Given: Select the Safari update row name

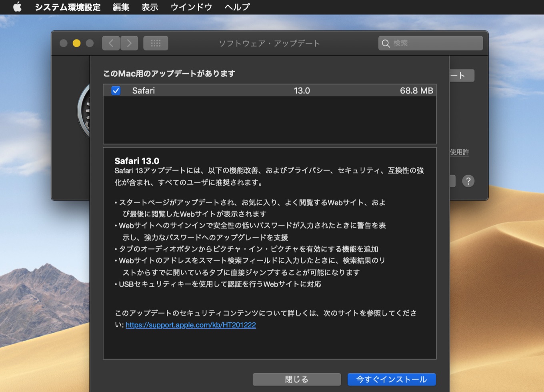Looking at the screenshot, I should click(143, 90).
